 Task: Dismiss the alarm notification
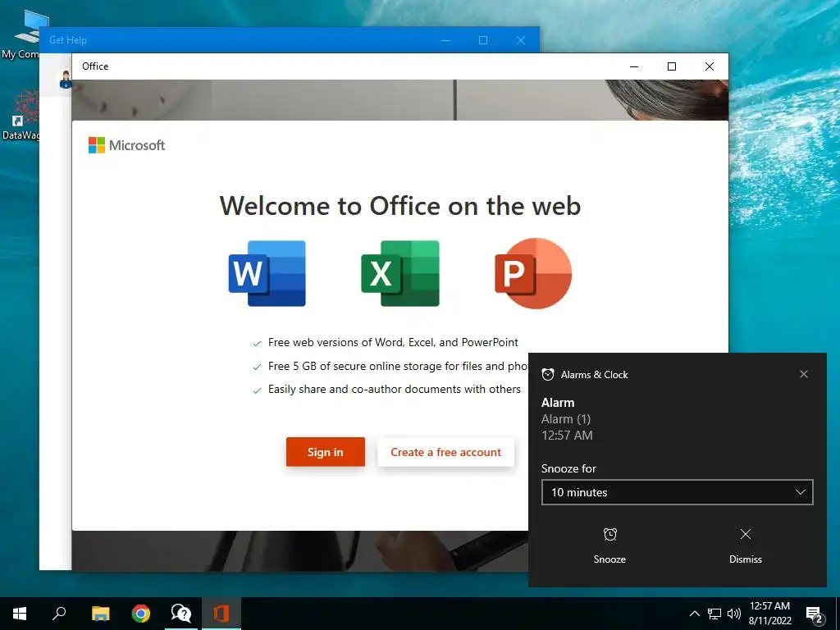(745, 546)
